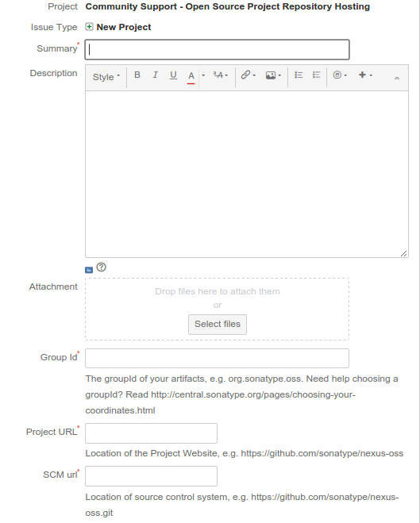Viewport: 420px width, 523px height.
Task: Open the plus insert-other dropdown
Action: click(365, 75)
